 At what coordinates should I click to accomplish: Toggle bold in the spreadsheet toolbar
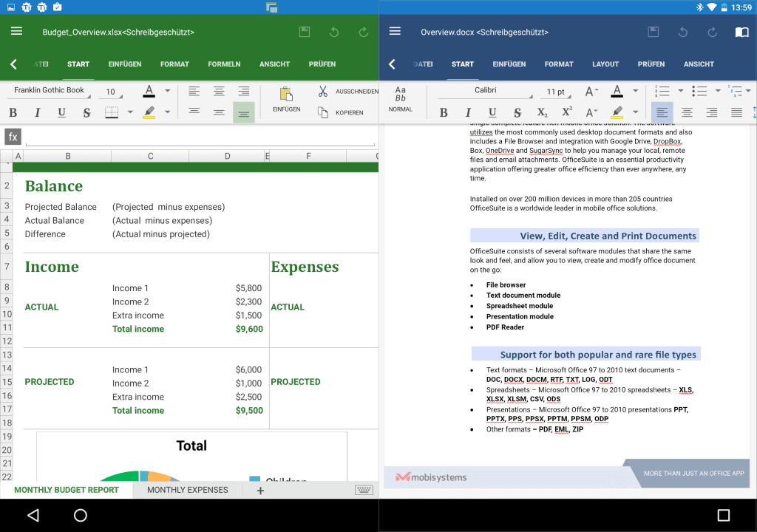tap(13, 112)
